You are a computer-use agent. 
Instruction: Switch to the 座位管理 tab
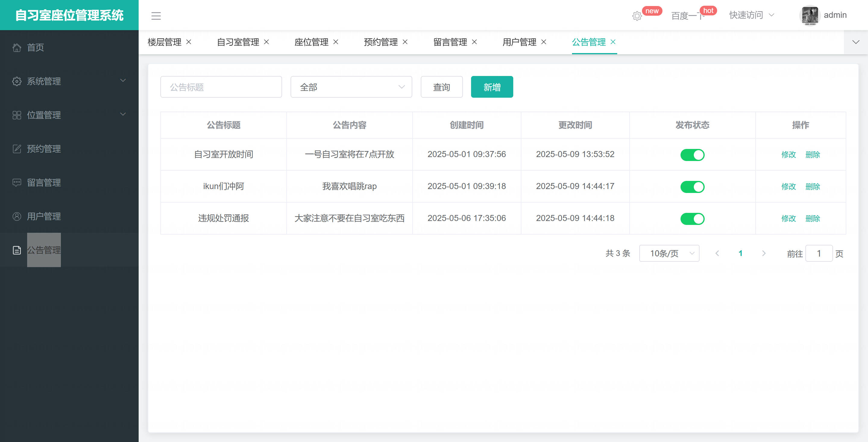tap(311, 42)
